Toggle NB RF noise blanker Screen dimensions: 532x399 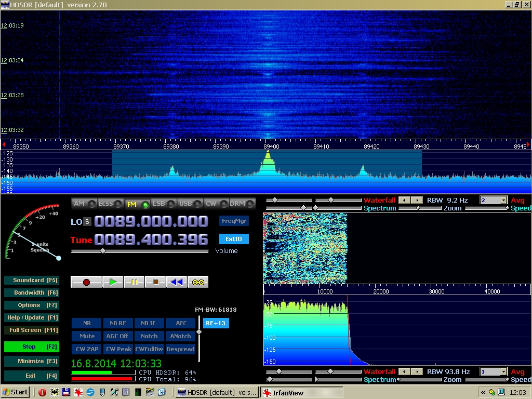coord(117,323)
